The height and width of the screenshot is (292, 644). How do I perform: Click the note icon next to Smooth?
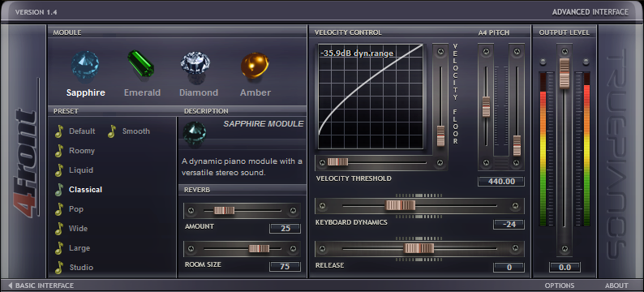(112, 131)
